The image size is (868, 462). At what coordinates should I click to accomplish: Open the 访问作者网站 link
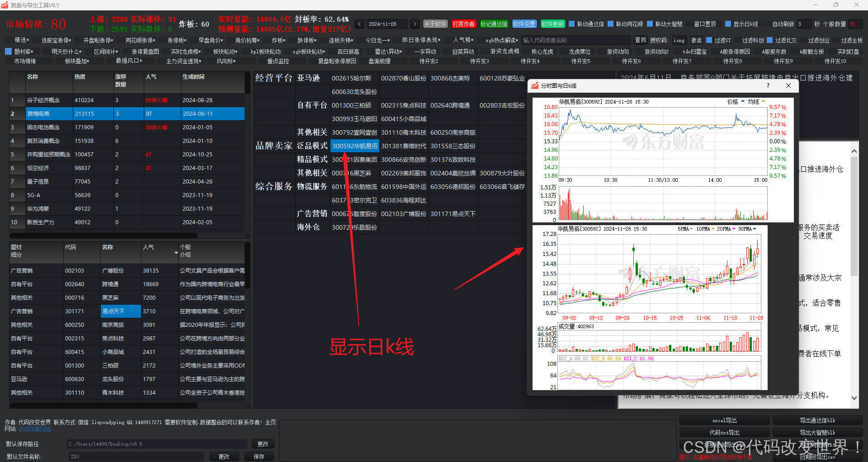click(x=35, y=429)
